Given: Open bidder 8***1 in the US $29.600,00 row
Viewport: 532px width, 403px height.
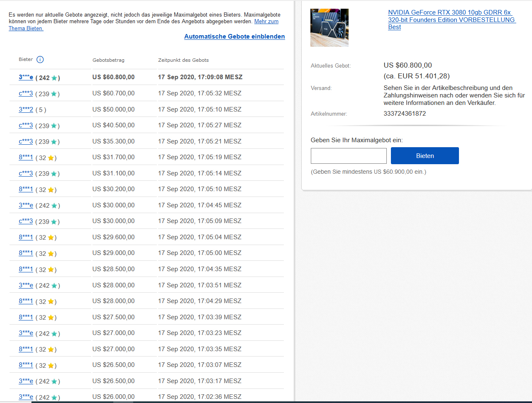Looking at the screenshot, I should click(26, 237).
